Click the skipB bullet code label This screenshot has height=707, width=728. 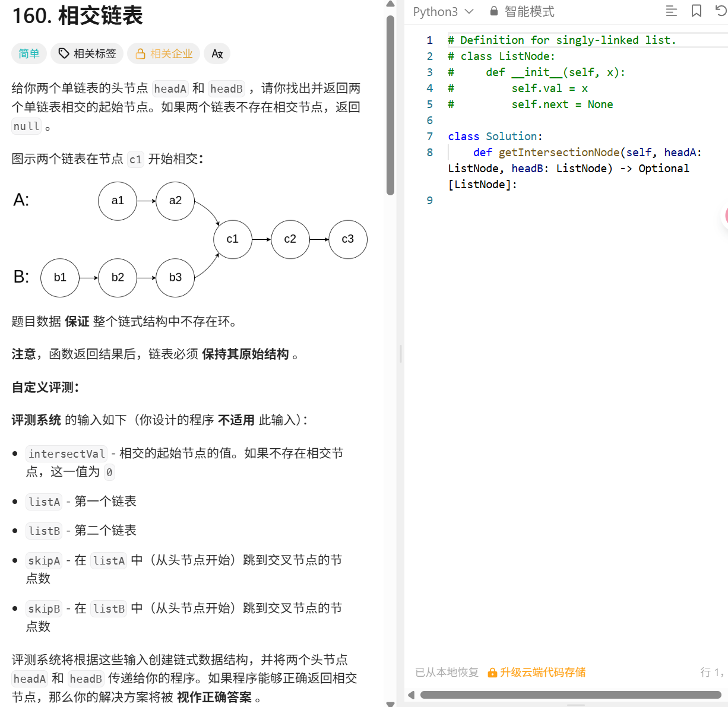tap(44, 608)
